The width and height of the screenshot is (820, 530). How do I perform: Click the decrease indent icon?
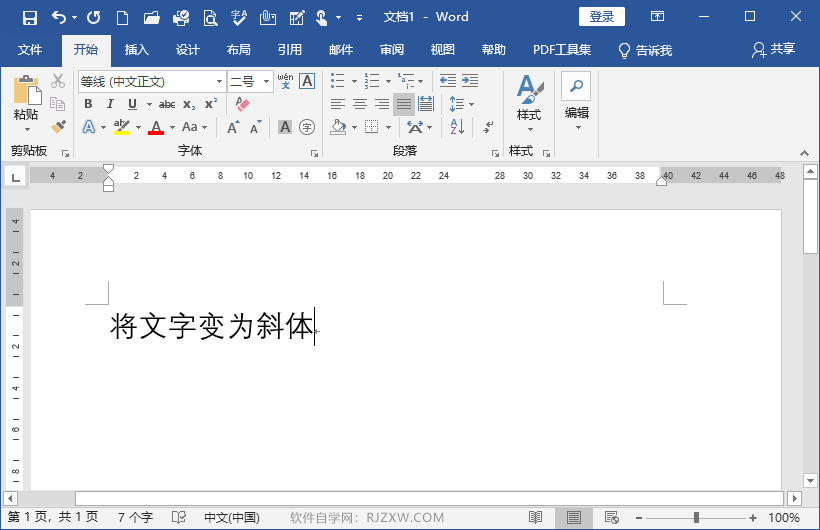(448, 81)
